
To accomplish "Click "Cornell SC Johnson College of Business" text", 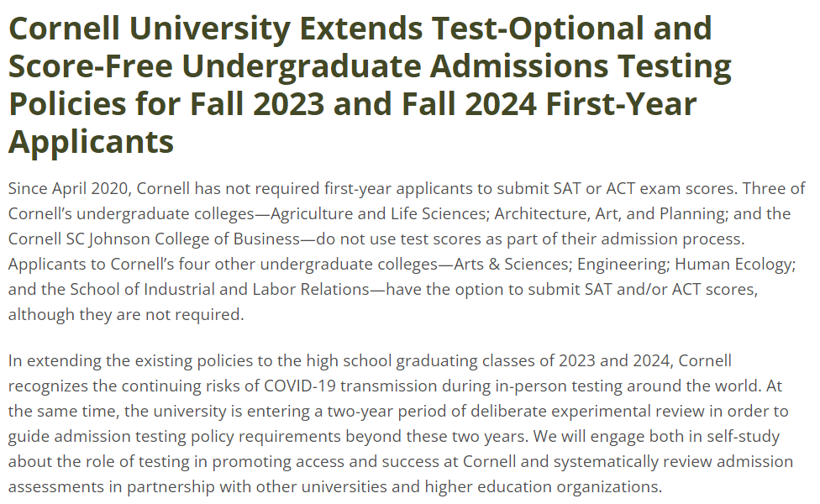I will point(154,239).
